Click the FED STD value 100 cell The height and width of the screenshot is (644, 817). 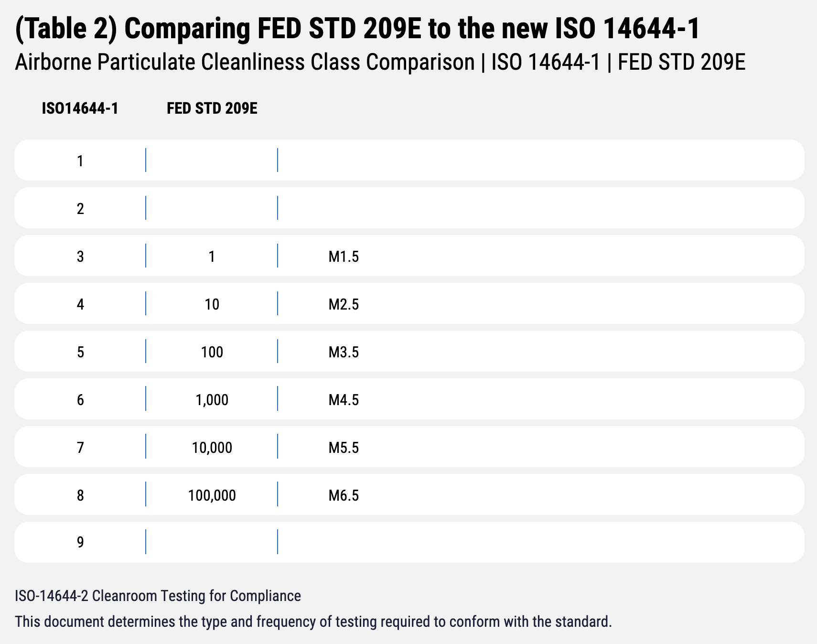coord(212,352)
